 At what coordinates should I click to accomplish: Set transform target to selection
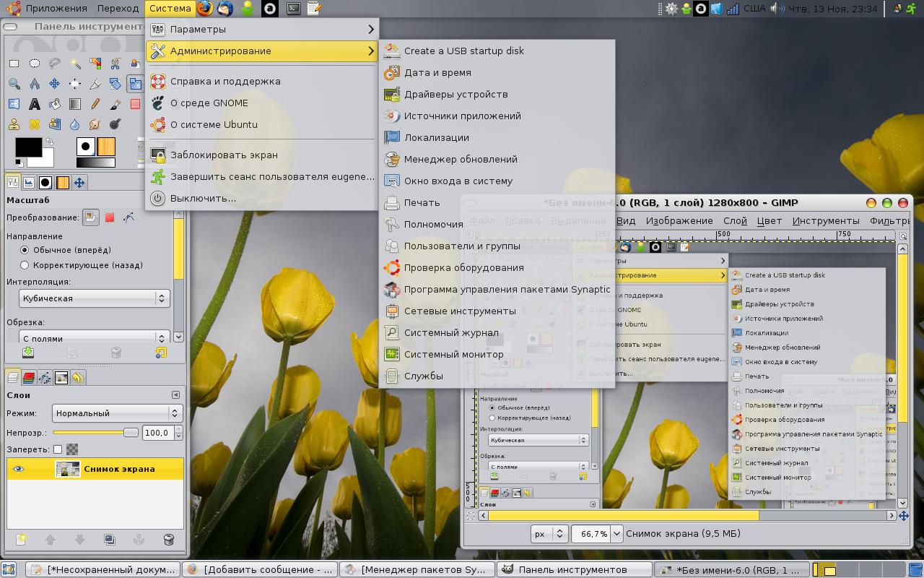point(110,217)
